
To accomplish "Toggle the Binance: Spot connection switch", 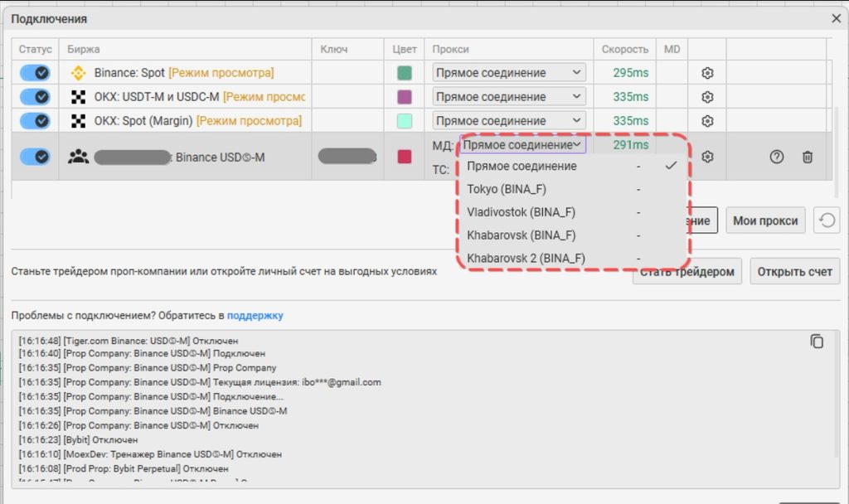I will [x=35, y=73].
